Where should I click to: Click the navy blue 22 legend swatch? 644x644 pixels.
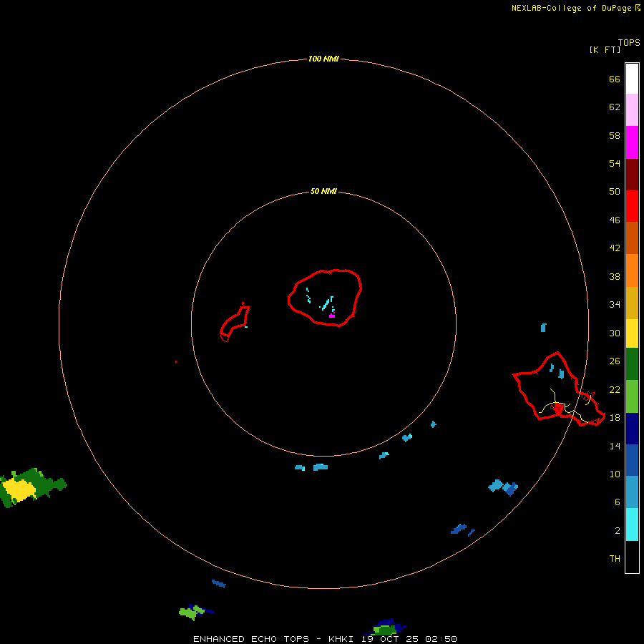click(x=632, y=429)
